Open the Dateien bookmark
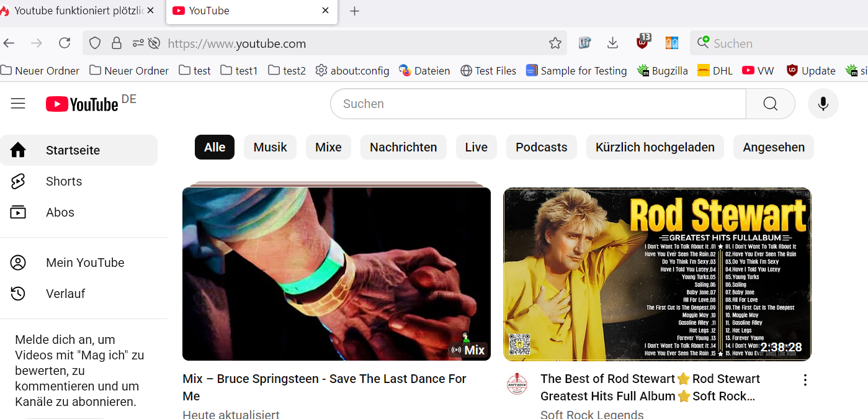 [x=424, y=71]
